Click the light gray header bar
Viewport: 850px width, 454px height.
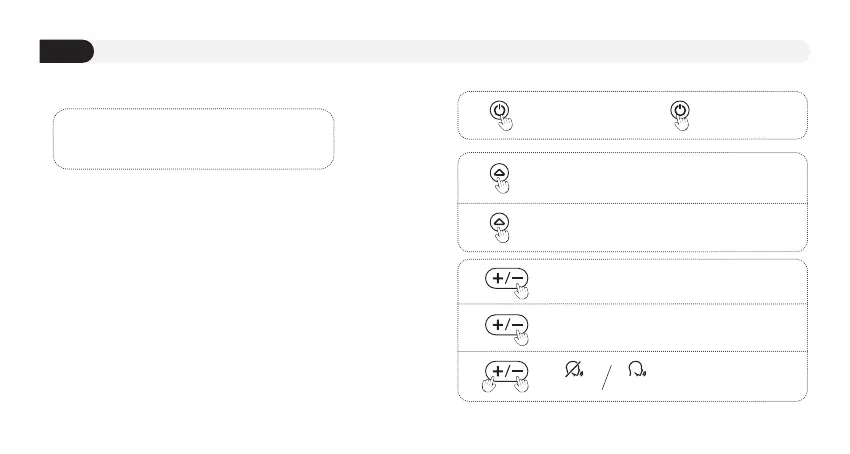point(450,51)
